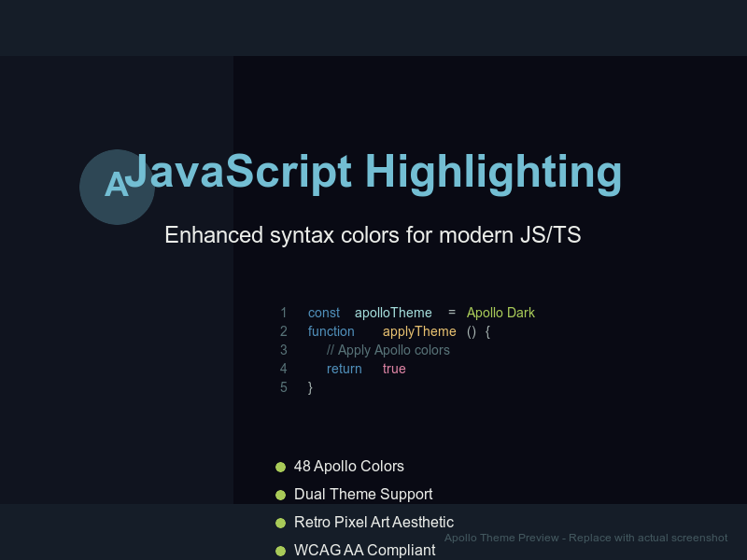
Task: Click line number 3 in the code gutter
Action: point(284,350)
